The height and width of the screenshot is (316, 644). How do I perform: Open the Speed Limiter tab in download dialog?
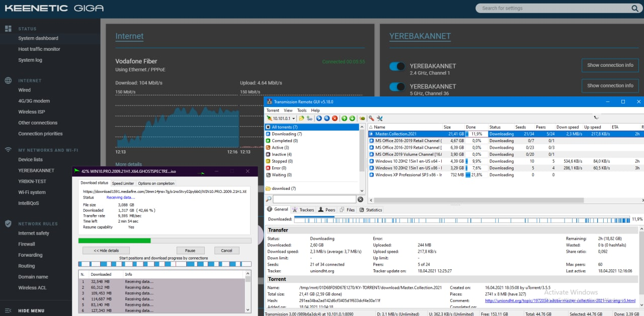pos(123,183)
